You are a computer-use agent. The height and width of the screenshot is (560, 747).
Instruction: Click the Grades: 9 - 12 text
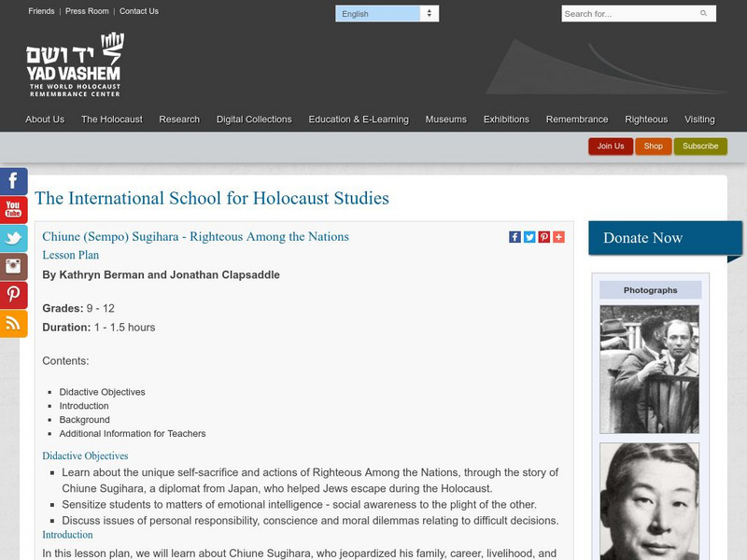click(x=78, y=308)
